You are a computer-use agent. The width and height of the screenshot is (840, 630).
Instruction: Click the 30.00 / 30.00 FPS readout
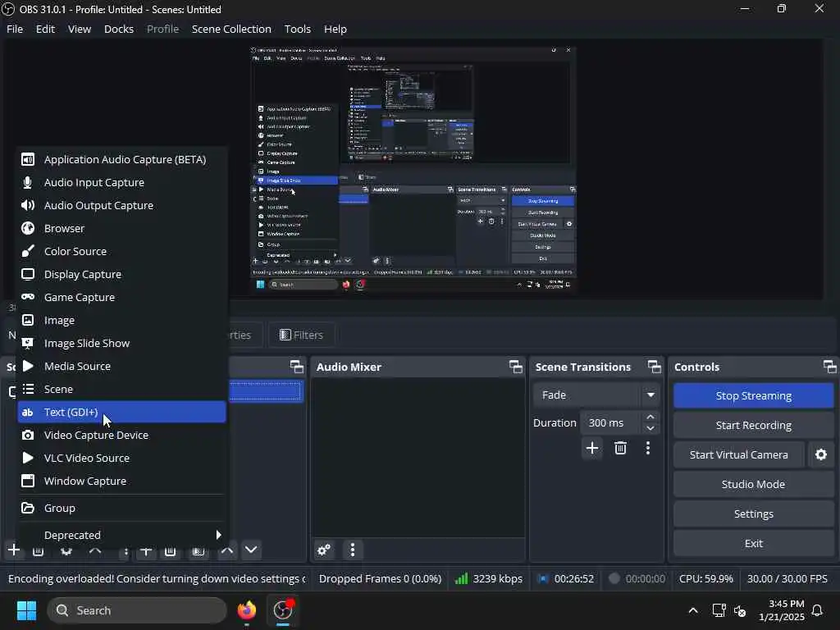click(787, 578)
